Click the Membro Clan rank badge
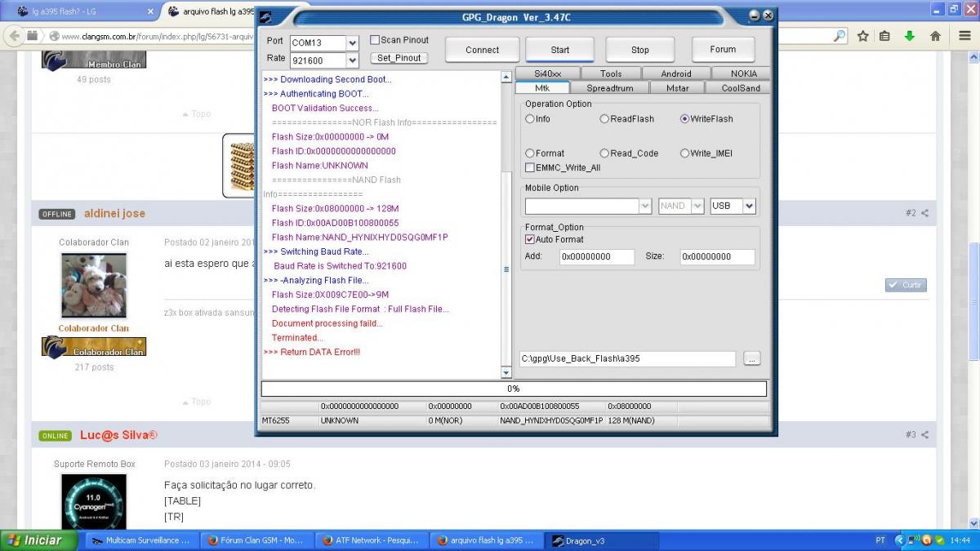 tap(94, 60)
